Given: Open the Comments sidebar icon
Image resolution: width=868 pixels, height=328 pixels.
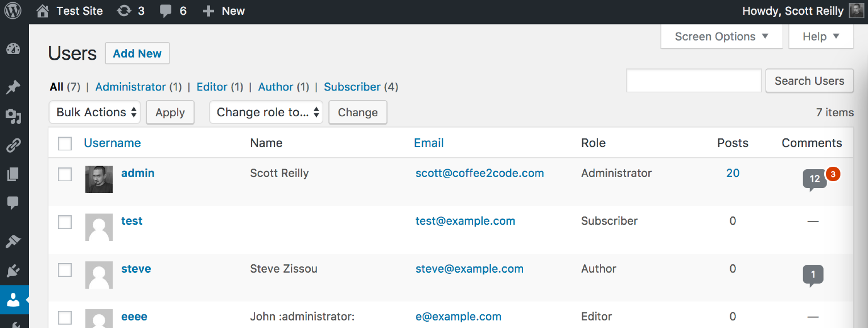Looking at the screenshot, I should 14,203.
